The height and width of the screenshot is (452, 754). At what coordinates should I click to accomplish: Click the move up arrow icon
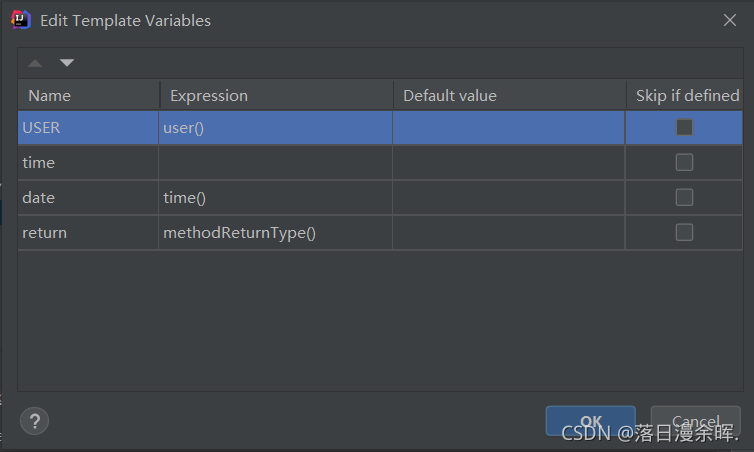point(36,63)
